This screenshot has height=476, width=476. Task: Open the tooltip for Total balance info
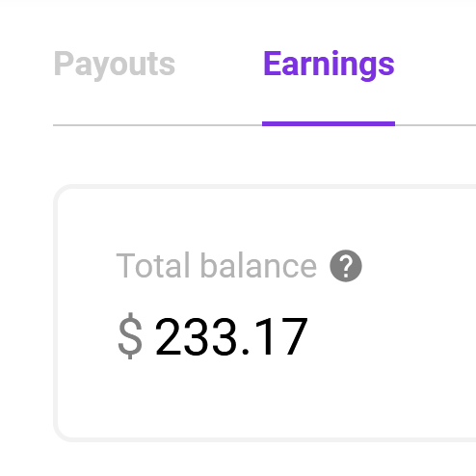pos(346,266)
